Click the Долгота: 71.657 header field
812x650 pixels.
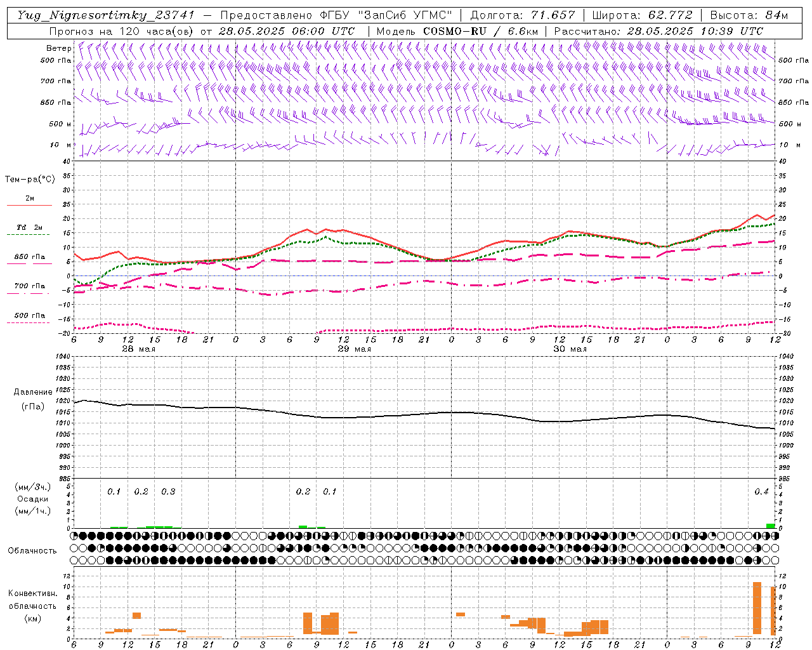pos(523,15)
